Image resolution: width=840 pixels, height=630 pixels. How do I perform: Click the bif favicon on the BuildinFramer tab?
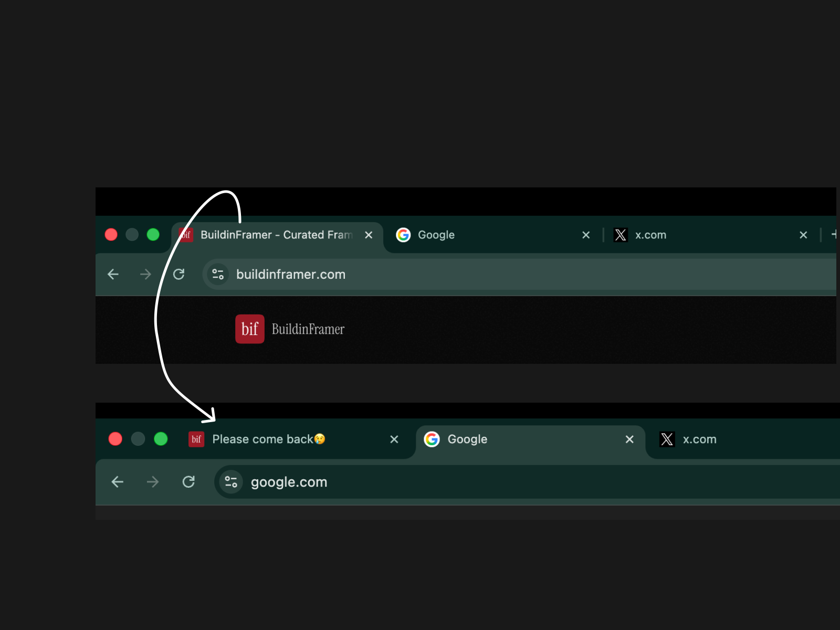(x=186, y=235)
